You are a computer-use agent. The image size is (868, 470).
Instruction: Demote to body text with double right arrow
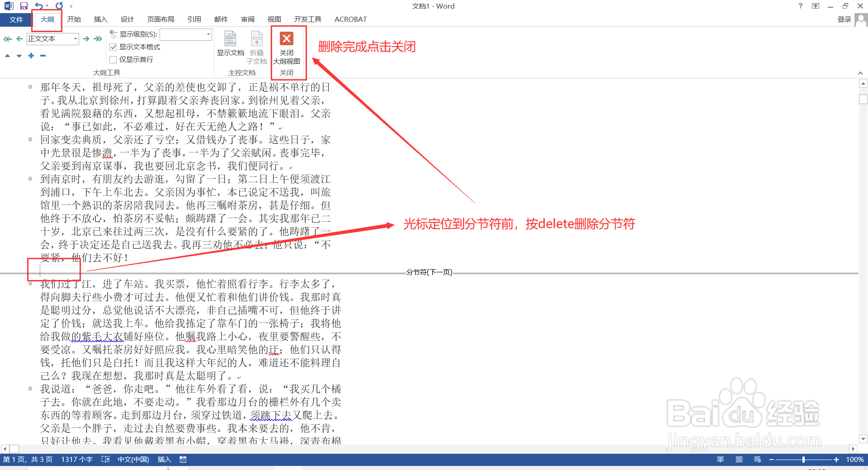pyautogui.click(x=98, y=39)
